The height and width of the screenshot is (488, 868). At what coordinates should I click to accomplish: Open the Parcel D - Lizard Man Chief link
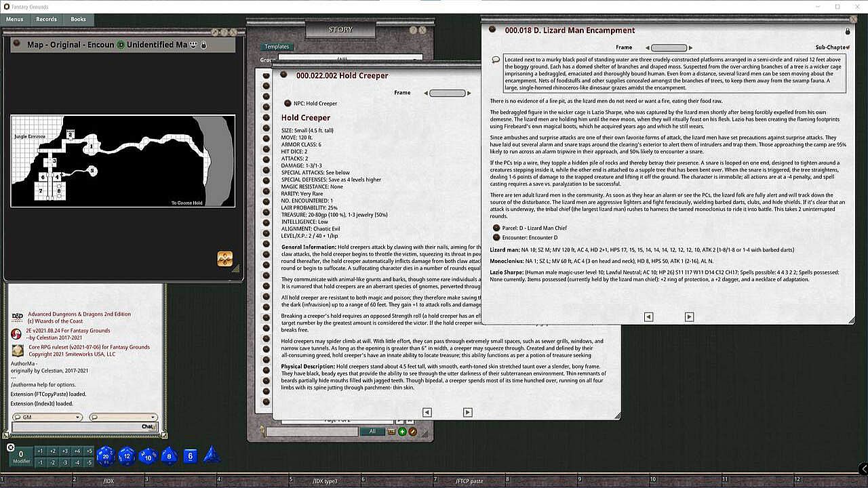coord(496,228)
